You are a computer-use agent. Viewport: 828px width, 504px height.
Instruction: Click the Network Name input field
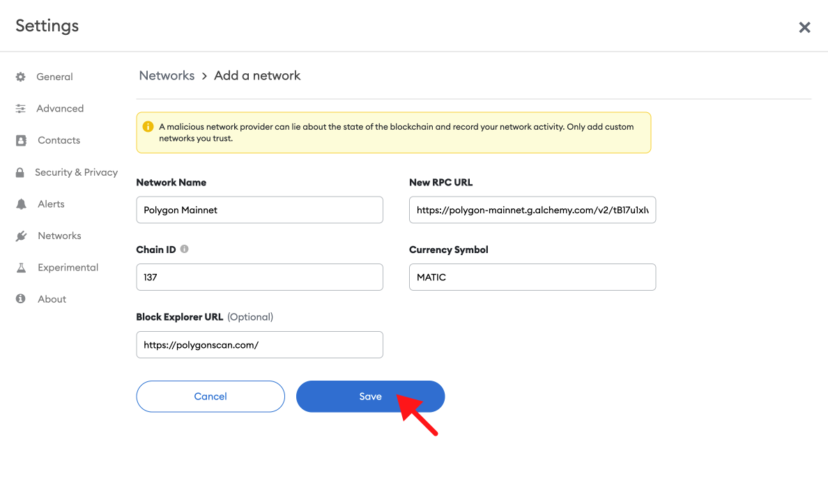click(259, 210)
